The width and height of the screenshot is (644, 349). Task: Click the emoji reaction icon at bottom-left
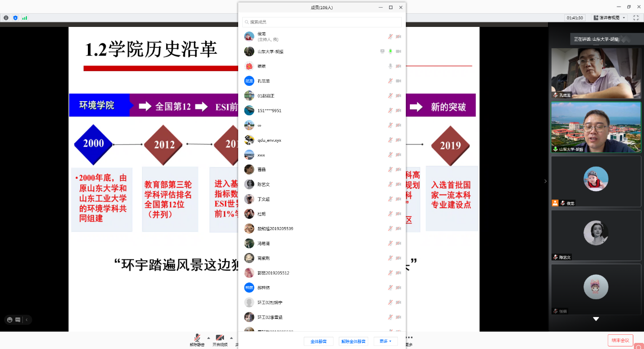click(x=9, y=320)
